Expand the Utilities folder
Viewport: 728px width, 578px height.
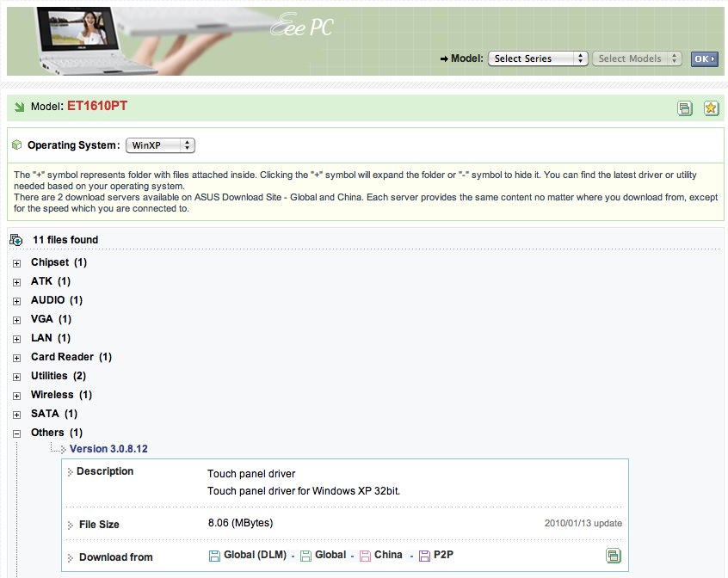pos(16,377)
